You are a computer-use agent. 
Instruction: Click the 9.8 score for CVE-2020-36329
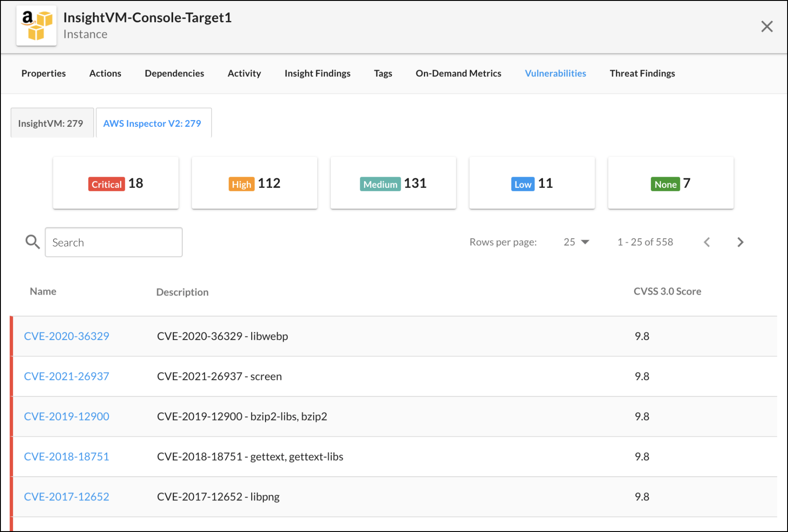pos(642,336)
